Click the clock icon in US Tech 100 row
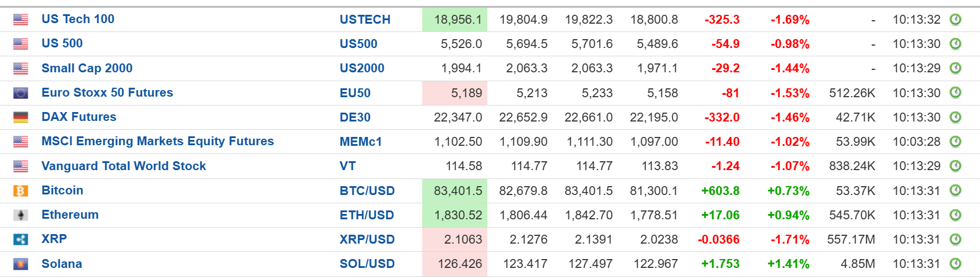The width and height of the screenshot is (980, 278). click(955, 20)
